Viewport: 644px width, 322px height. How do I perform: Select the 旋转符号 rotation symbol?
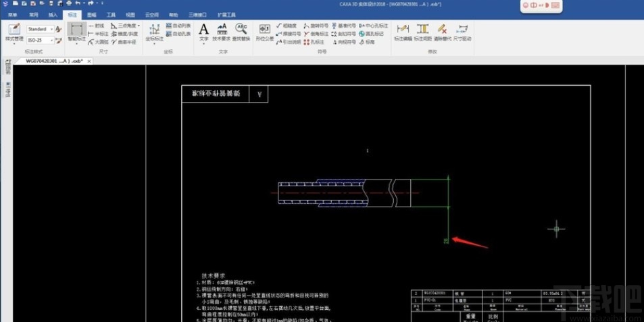pyautogui.click(x=316, y=26)
